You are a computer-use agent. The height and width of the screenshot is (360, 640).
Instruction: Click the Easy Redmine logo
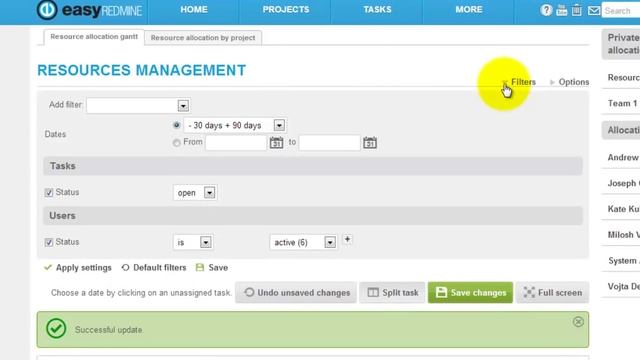(89, 10)
